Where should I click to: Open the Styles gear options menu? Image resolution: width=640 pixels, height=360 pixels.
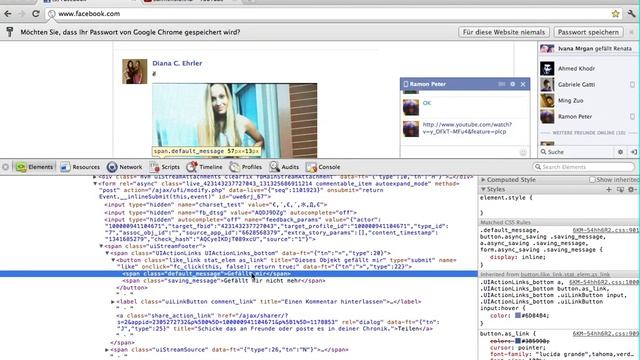pyautogui.click(x=632, y=189)
